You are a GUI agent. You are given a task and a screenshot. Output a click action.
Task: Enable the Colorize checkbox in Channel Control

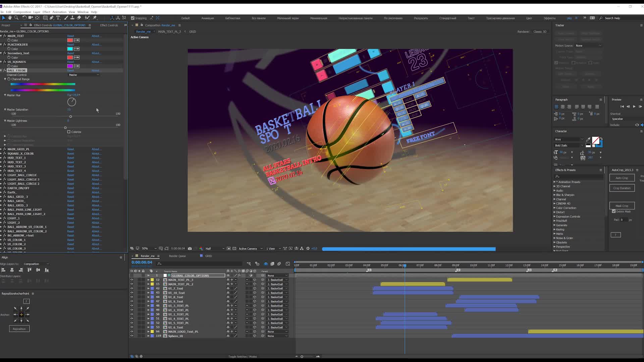pyautogui.click(x=69, y=132)
